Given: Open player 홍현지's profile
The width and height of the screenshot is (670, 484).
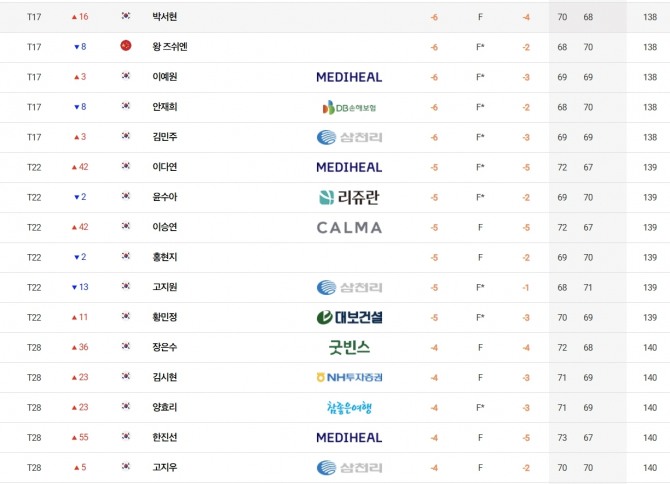Looking at the screenshot, I should (165, 257).
